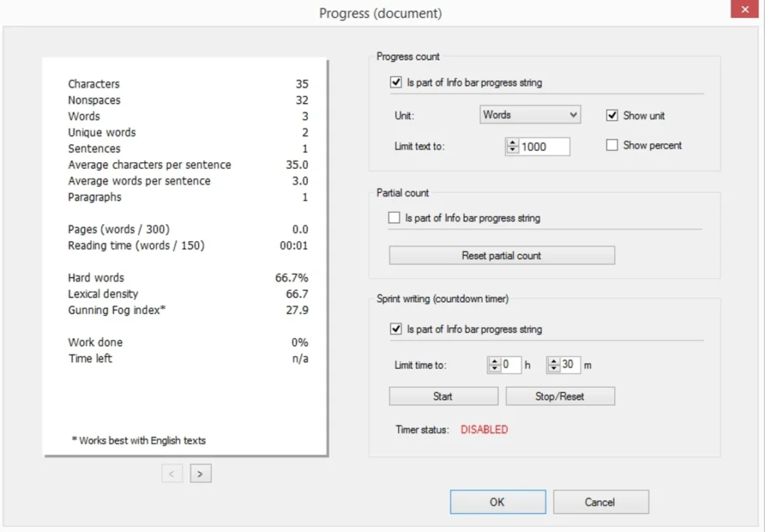
Task: Click the Paragraphs statistic label
Action: pyautogui.click(x=95, y=197)
